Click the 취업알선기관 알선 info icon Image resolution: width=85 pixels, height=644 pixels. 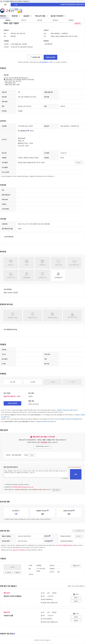(x=48, y=510)
